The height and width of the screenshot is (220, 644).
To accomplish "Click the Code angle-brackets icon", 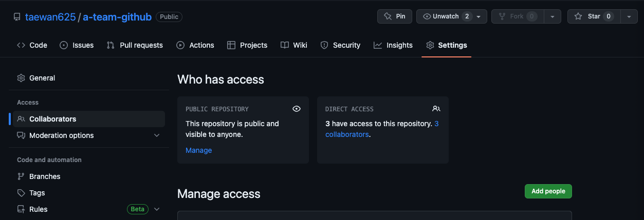I will 21,45.
